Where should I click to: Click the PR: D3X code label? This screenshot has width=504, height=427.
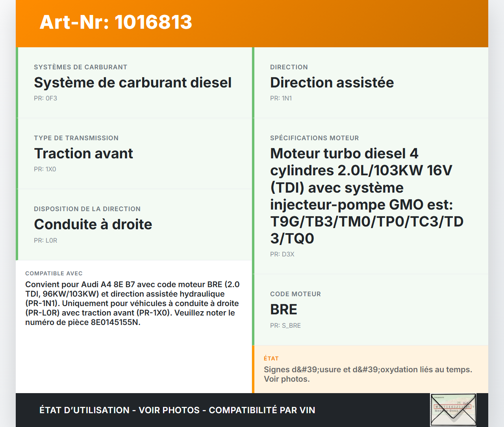pyautogui.click(x=282, y=254)
